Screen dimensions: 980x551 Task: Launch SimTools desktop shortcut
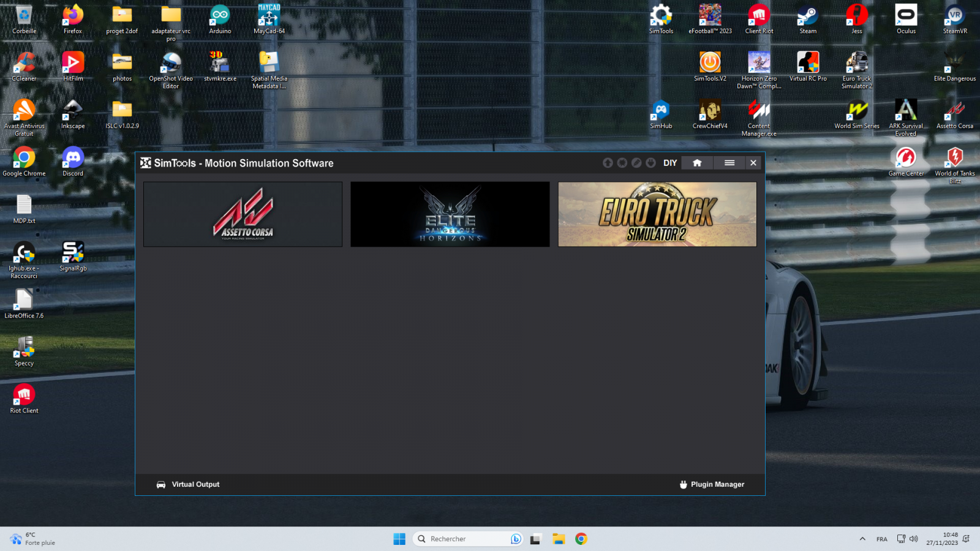661,19
